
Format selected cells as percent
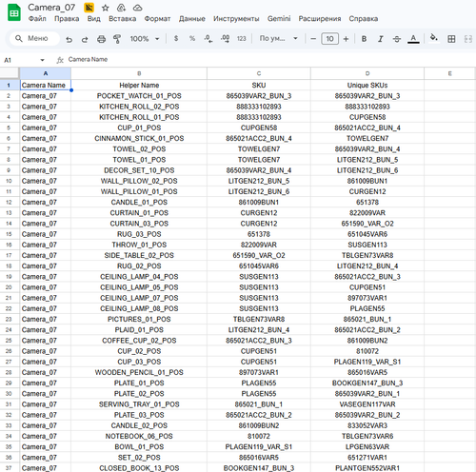pyautogui.click(x=192, y=39)
